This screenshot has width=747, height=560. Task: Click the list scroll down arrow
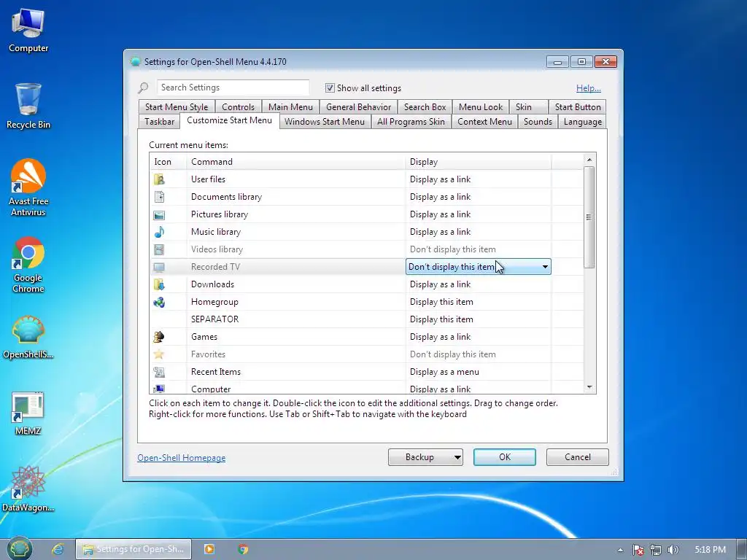(x=589, y=388)
